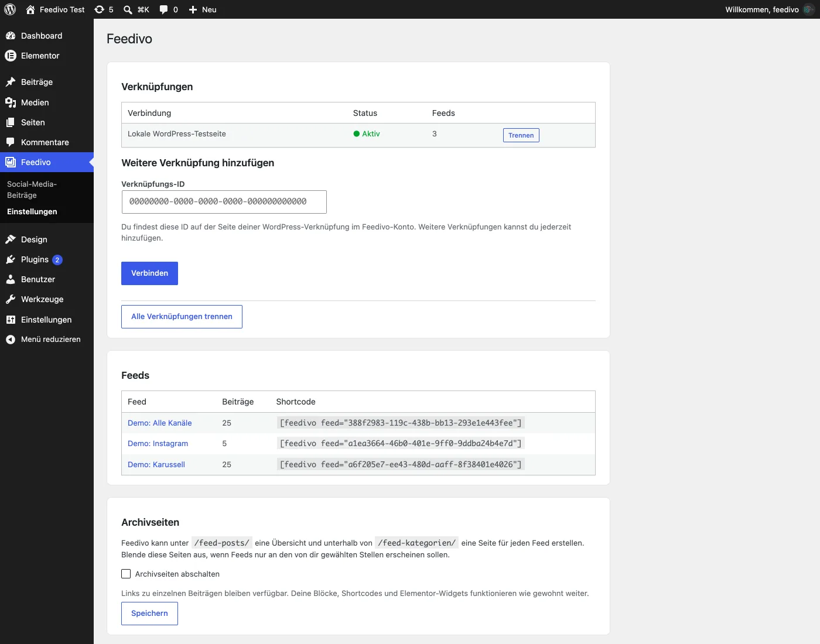Go to the Medien menu label
820x644 pixels.
tap(35, 102)
